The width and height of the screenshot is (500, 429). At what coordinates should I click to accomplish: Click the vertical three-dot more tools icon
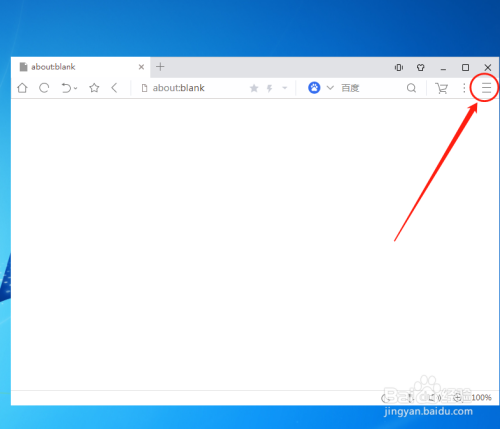click(x=464, y=88)
